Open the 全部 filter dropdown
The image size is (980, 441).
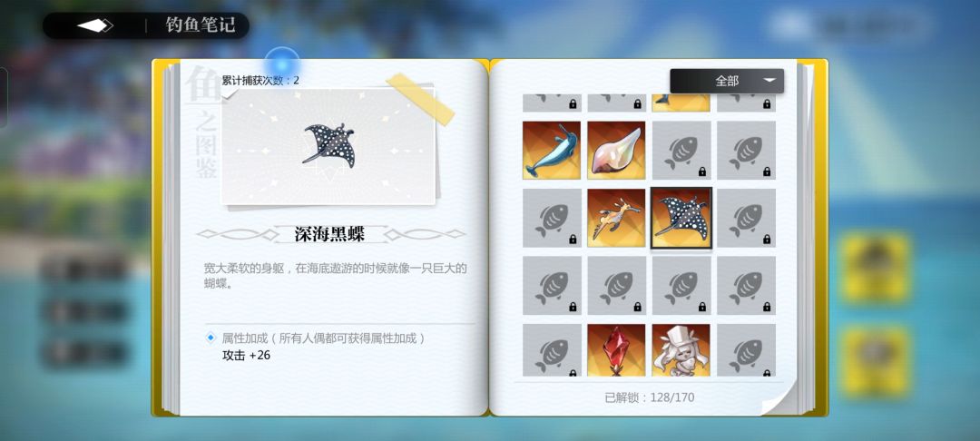[x=727, y=81]
